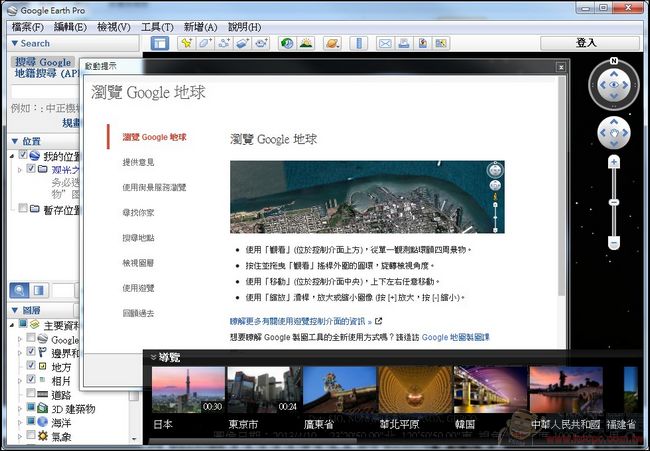Open the Google 地圖製圖課 link
650x451 pixels.
[456, 337]
